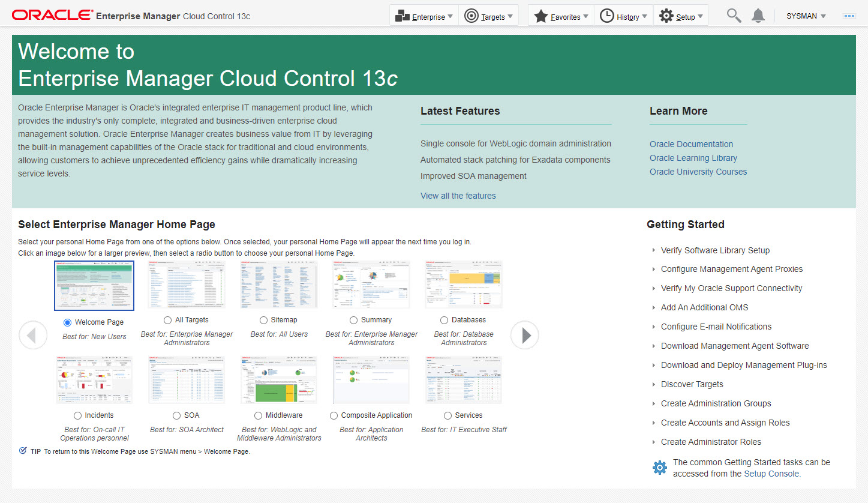Open the Setup menu

tap(681, 16)
